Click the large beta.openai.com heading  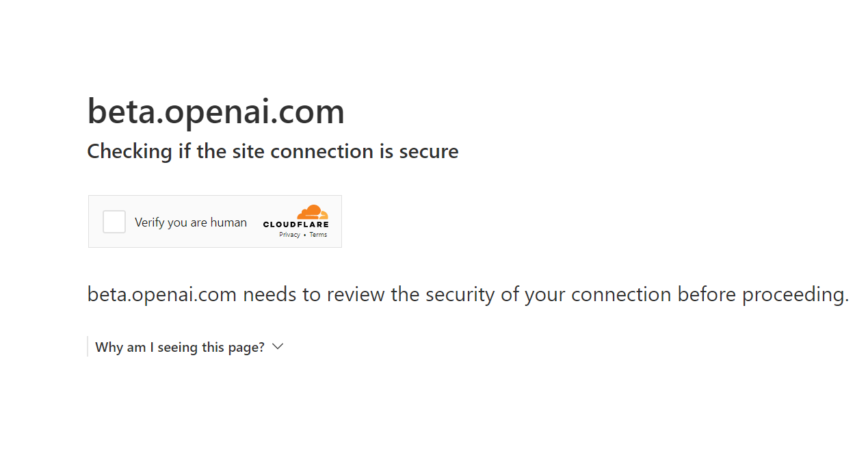click(x=215, y=112)
